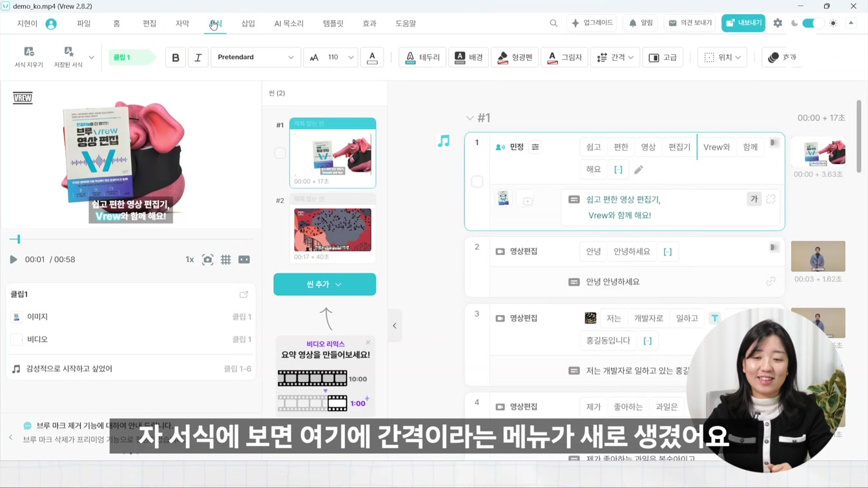Click the 고급 advanced button
The height and width of the screenshot is (488, 868).
pos(663,57)
